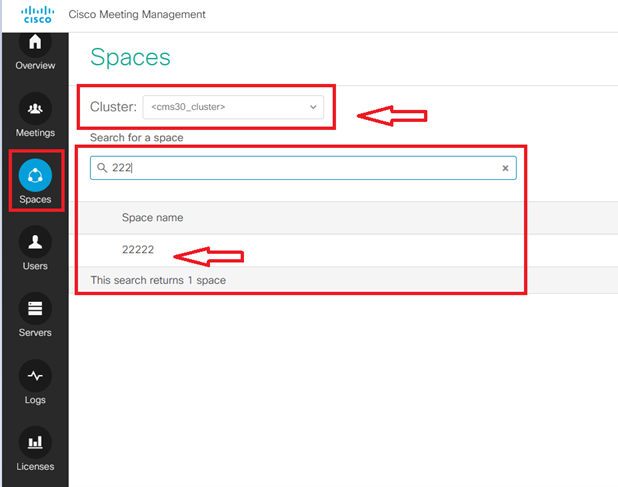This screenshot has height=487, width=618.
Task: Open the Servers sidebar icon
Action: click(35, 309)
